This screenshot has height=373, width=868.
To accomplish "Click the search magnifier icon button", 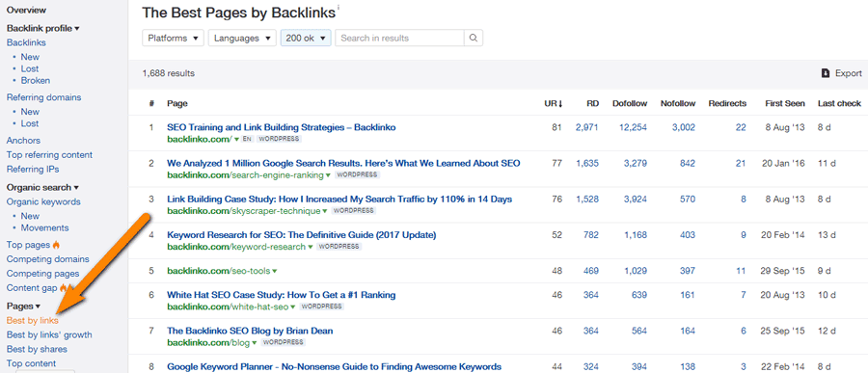I will (474, 39).
